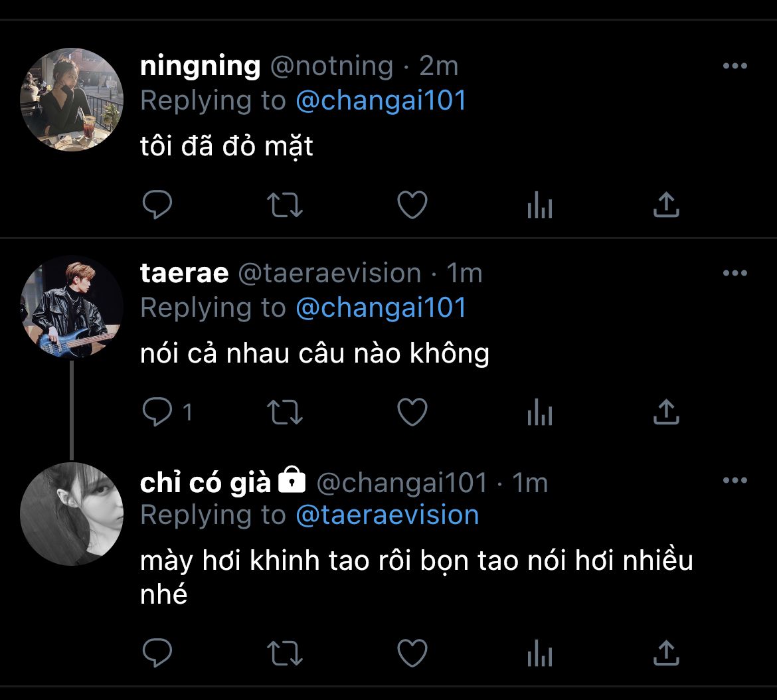Share taerae's tweet
Image resolution: width=777 pixels, height=700 pixels.
point(666,412)
